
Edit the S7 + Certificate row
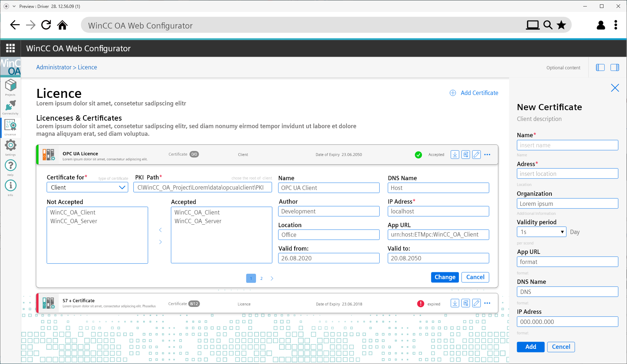477,303
